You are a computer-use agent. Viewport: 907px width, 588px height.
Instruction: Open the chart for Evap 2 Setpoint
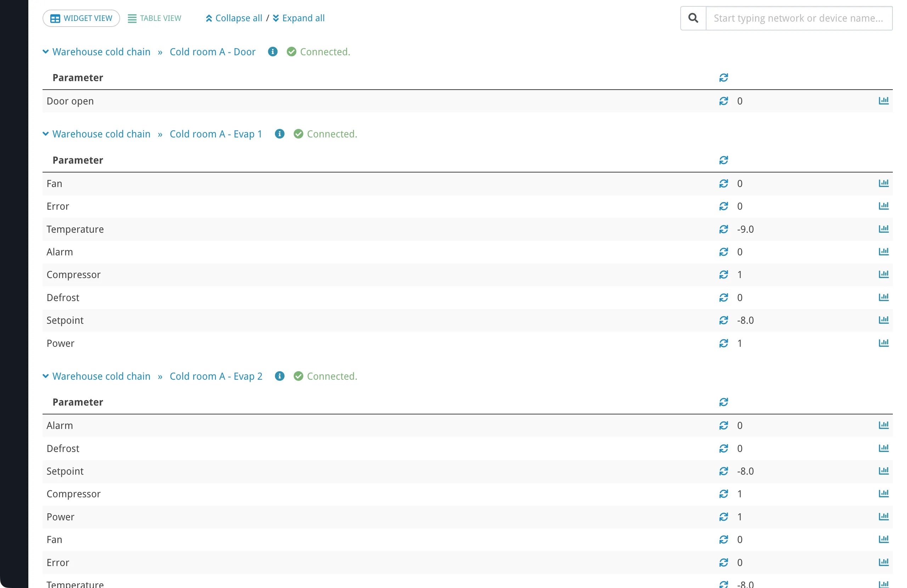point(883,471)
